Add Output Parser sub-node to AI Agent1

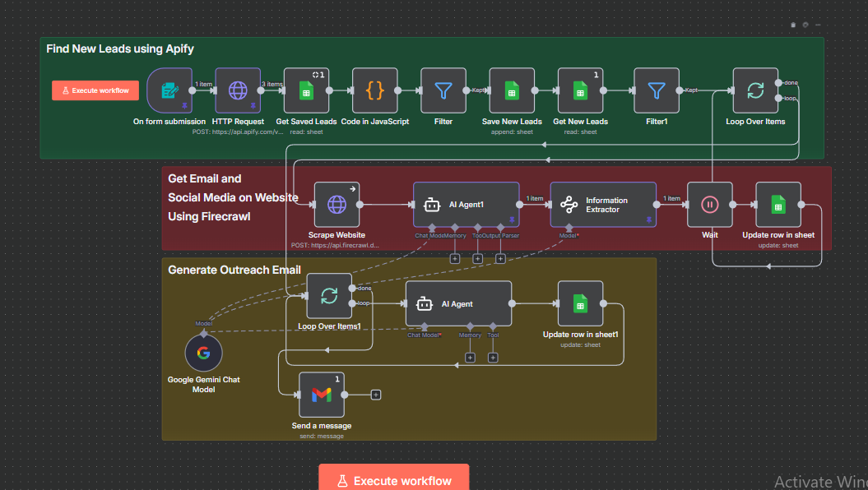tap(500, 258)
